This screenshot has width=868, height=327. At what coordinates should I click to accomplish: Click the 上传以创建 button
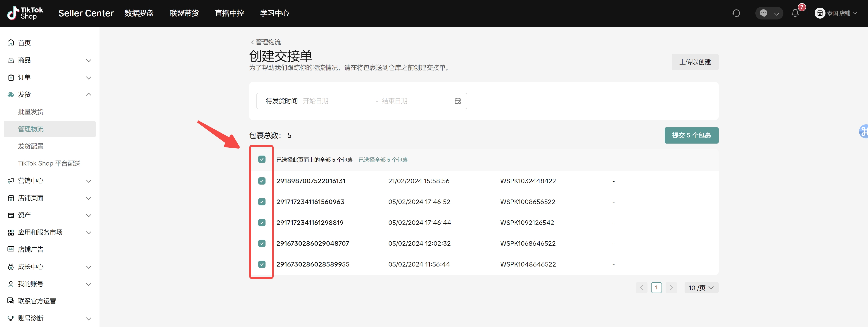coord(695,62)
